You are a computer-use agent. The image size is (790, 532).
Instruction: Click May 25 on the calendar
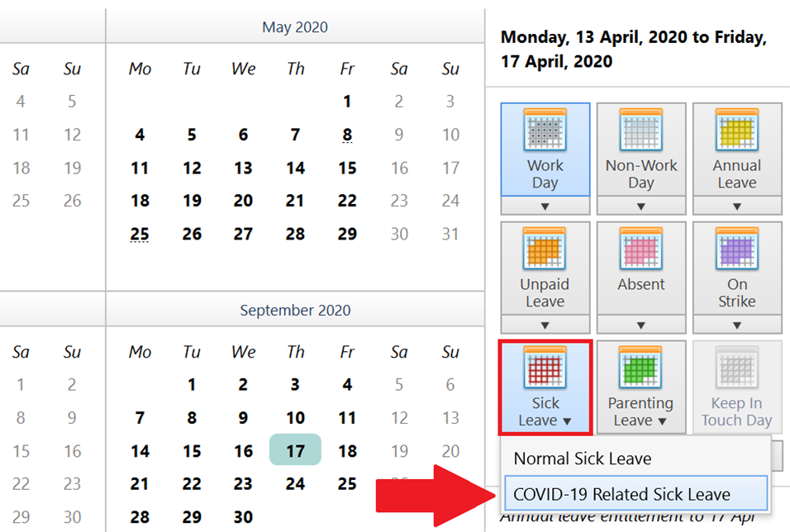pyautogui.click(x=140, y=234)
